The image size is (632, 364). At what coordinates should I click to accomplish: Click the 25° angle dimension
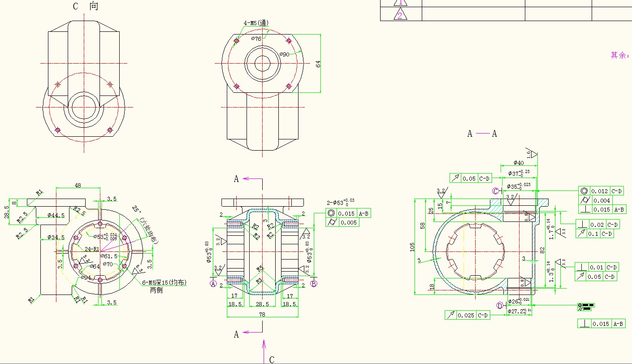tap(137, 210)
